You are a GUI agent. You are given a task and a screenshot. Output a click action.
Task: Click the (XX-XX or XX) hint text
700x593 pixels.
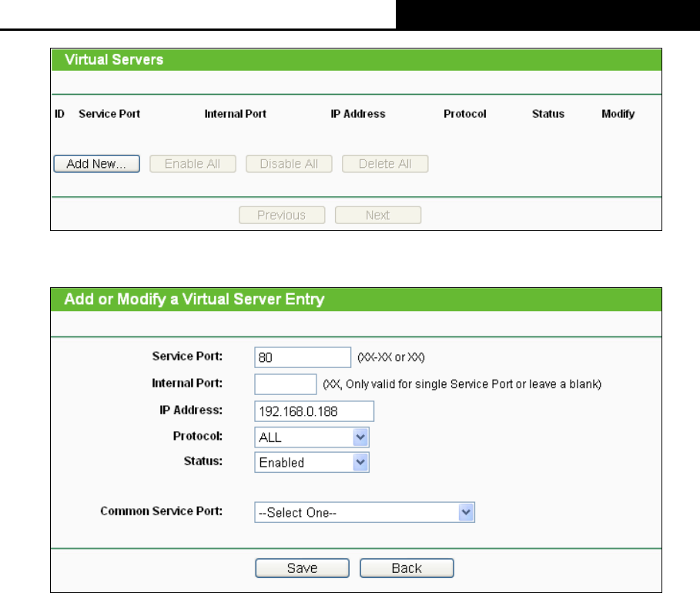click(391, 357)
